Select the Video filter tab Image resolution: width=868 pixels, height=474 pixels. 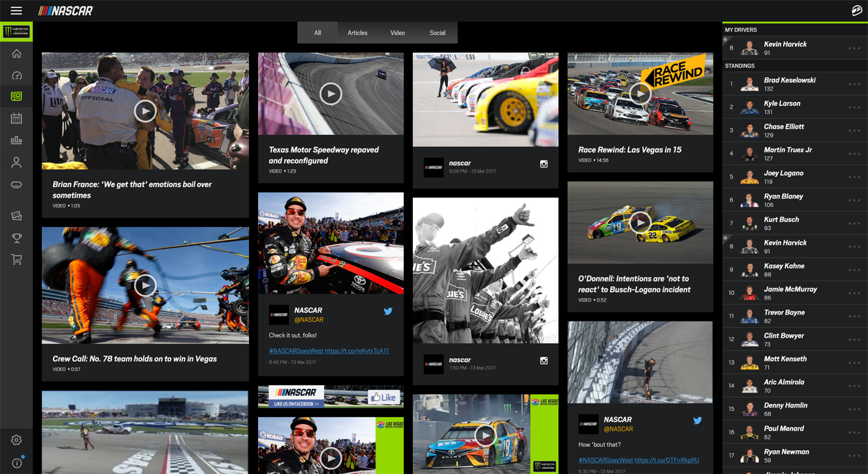coord(397,33)
